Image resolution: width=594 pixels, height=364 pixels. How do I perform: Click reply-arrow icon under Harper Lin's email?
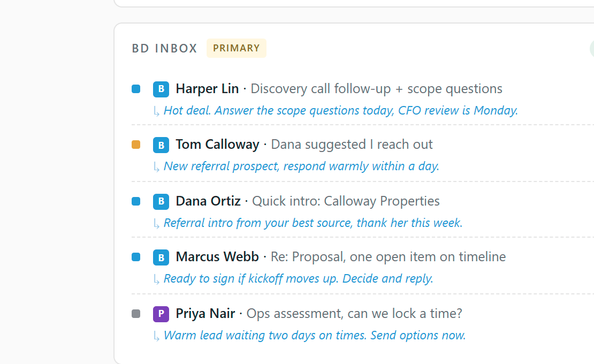point(156,111)
